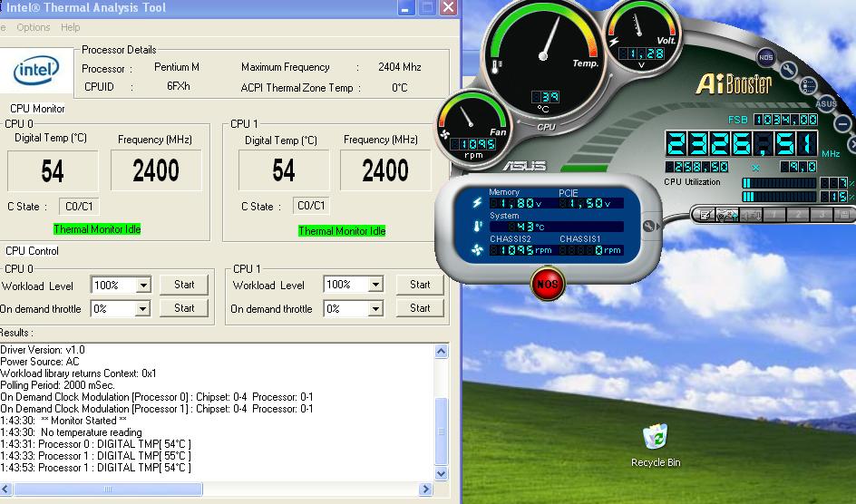Activate the red NOS button
The height and width of the screenshot is (504, 856).
(548, 284)
